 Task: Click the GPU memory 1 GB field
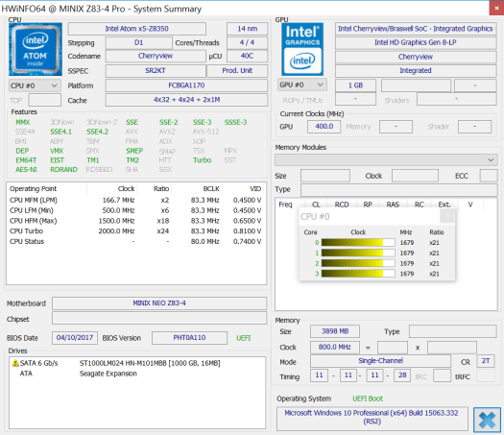click(x=355, y=85)
